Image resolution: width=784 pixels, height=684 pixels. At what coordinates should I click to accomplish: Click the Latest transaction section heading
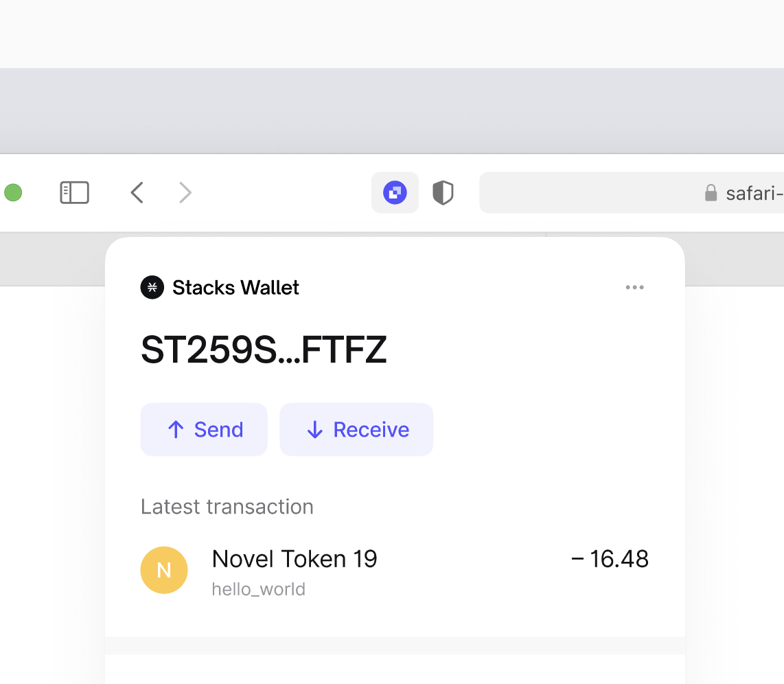227,506
